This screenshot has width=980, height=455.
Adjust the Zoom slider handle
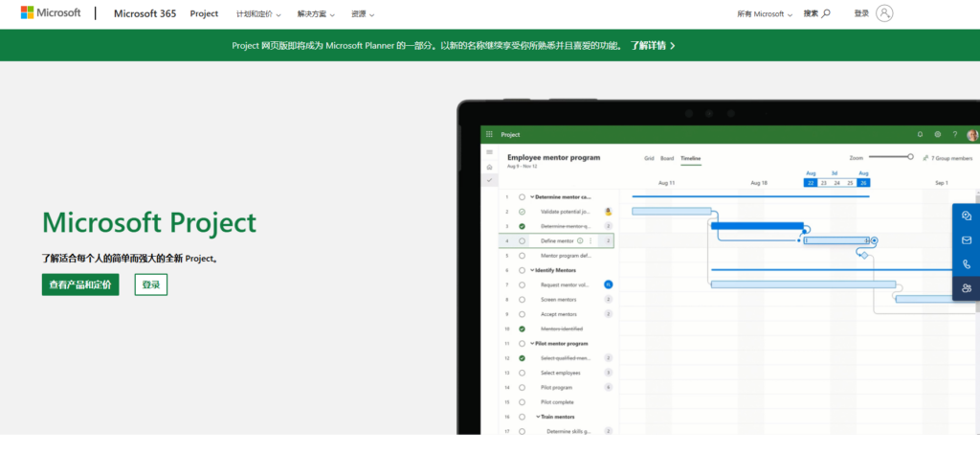910,157
